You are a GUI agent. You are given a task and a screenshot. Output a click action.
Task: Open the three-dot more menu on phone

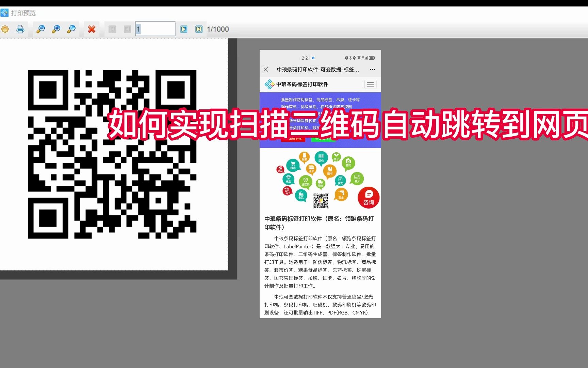click(x=373, y=70)
